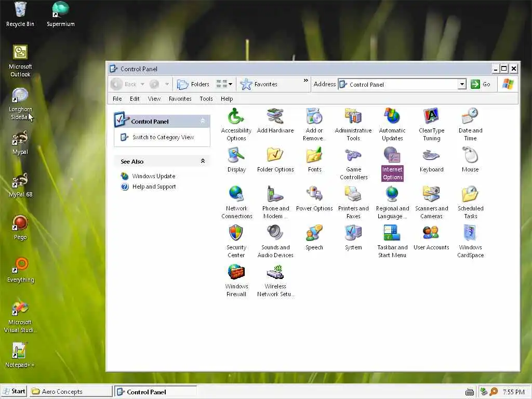
Task: Open the Keyboard applet icon
Action: click(x=431, y=160)
